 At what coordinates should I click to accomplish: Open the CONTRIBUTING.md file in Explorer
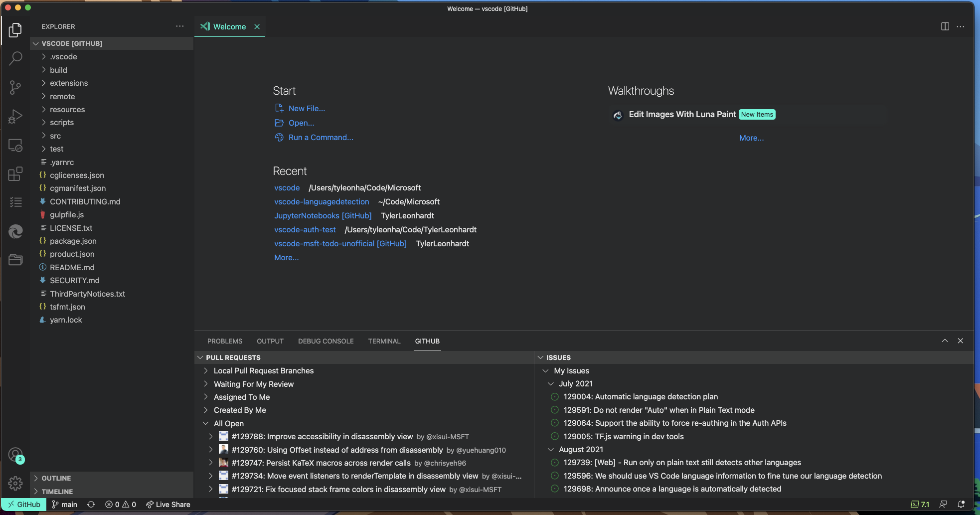tap(85, 201)
